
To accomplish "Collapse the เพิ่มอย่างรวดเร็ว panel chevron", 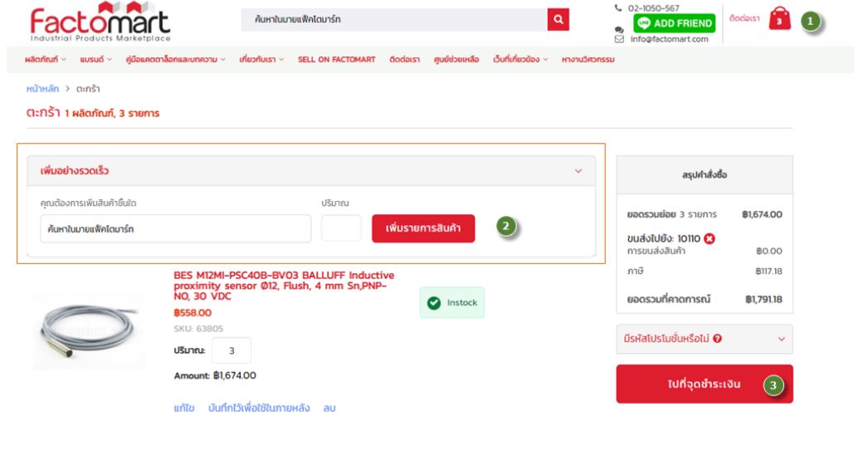I will pos(578,170).
